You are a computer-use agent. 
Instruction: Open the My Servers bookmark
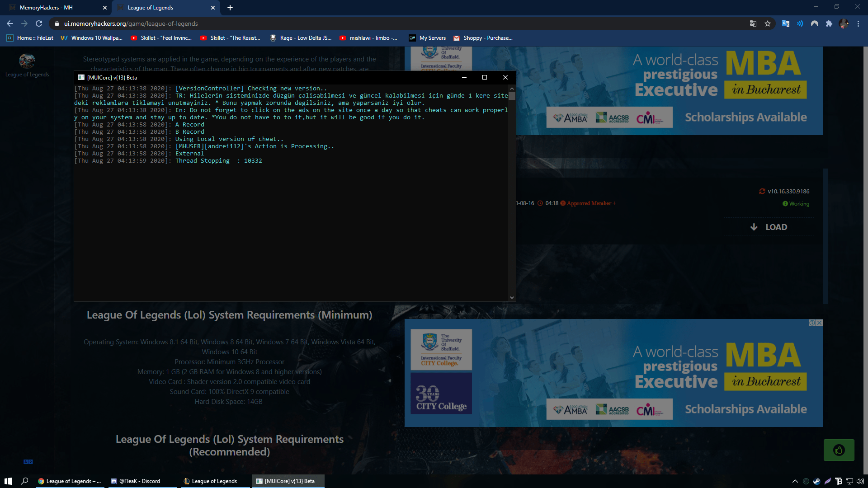pos(427,38)
